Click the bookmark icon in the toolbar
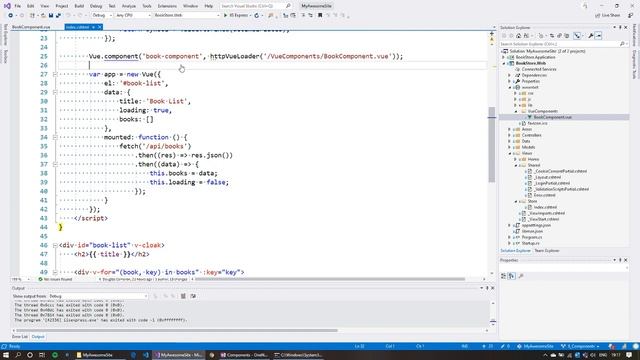The width and height of the screenshot is (640, 360). point(320,15)
